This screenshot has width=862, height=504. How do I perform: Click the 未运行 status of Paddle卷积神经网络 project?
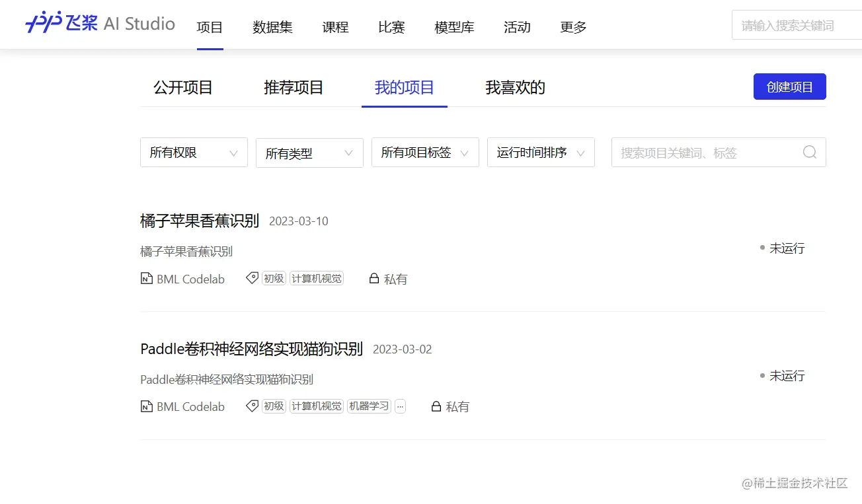click(x=783, y=376)
